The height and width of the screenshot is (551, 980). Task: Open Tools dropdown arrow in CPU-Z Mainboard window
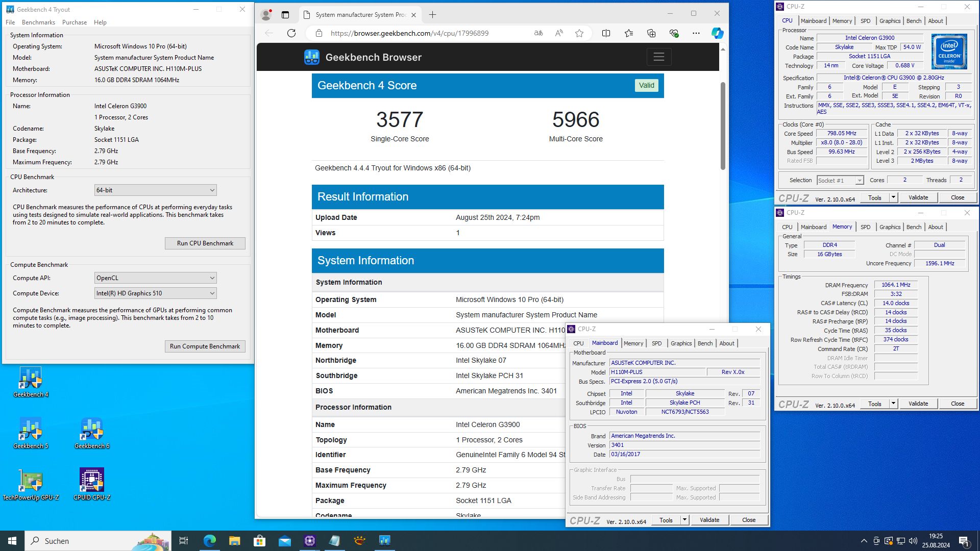click(684, 520)
